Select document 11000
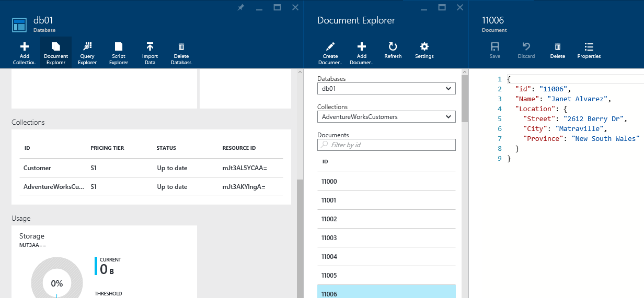The height and width of the screenshot is (298, 644). (386, 182)
